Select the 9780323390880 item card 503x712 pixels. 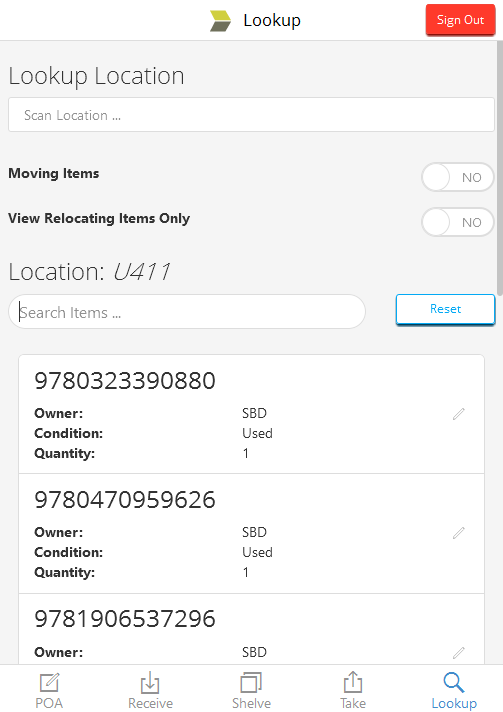[252, 415]
